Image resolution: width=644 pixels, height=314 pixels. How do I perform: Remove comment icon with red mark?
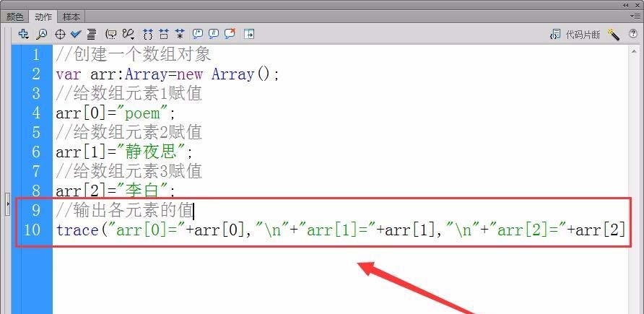[x=230, y=34]
